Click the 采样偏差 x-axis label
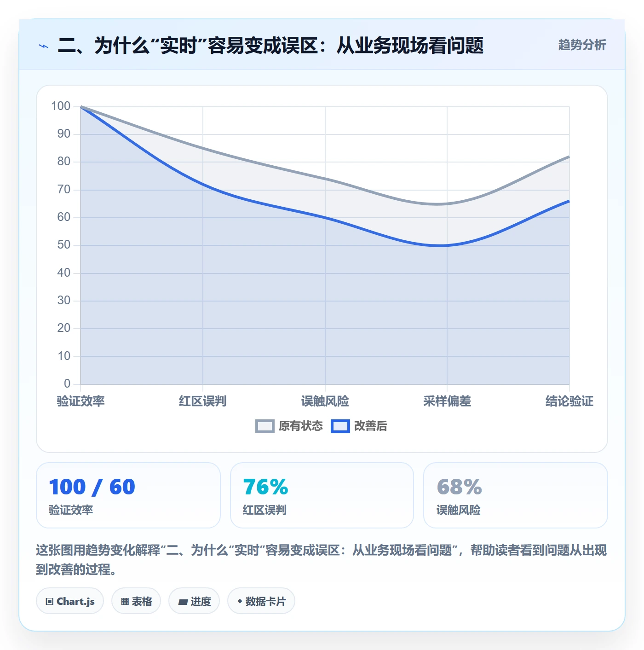Viewport: 644px width, 650px height. click(447, 401)
